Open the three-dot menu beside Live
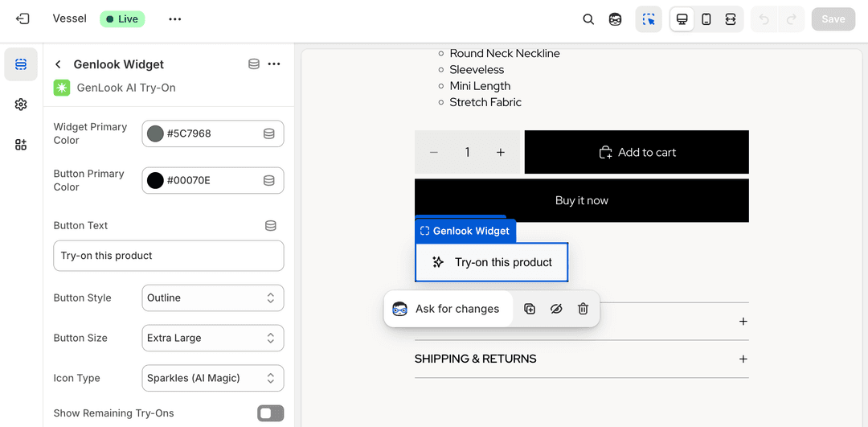This screenshot has width=868, height=427. [x=175, y=19]
